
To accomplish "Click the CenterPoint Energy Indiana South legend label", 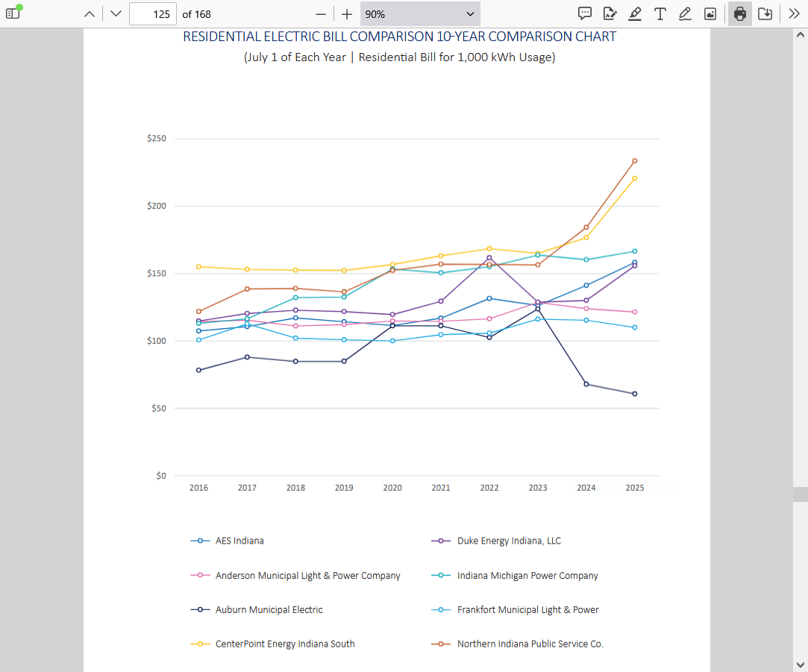I will 285,644.
